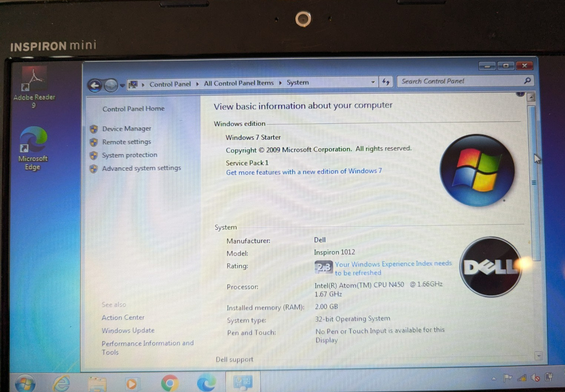Open the Help question mark icon
The height and width of the screenshot is (392, 565).
click(521, 94)
